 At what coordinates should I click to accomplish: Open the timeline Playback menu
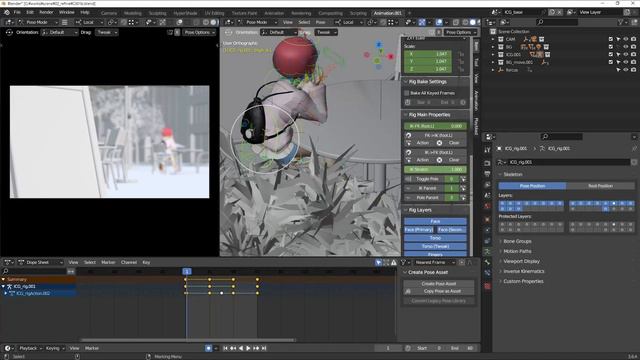[30, 348]
